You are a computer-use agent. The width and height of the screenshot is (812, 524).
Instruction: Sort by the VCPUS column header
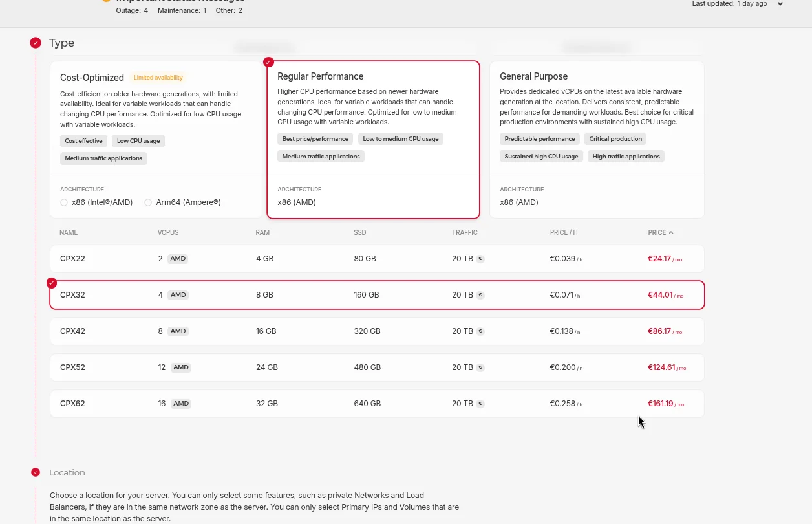click(168, 232)
